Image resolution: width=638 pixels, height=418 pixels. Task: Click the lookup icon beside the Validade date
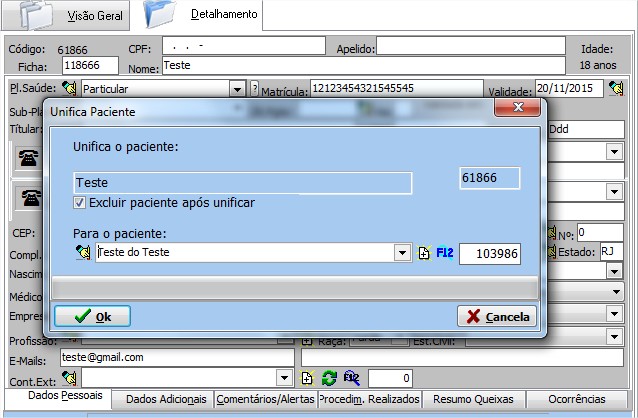click(x=616, y=89)
